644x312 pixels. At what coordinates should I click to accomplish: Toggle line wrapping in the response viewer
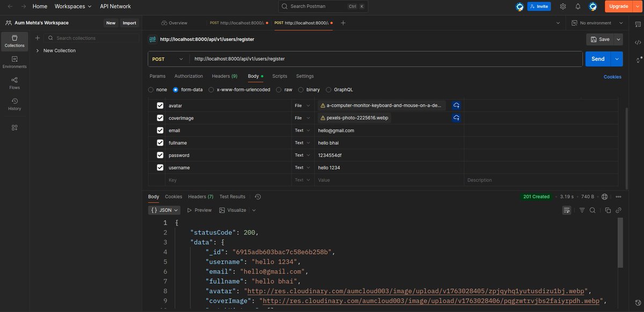[x=567, y=210]
